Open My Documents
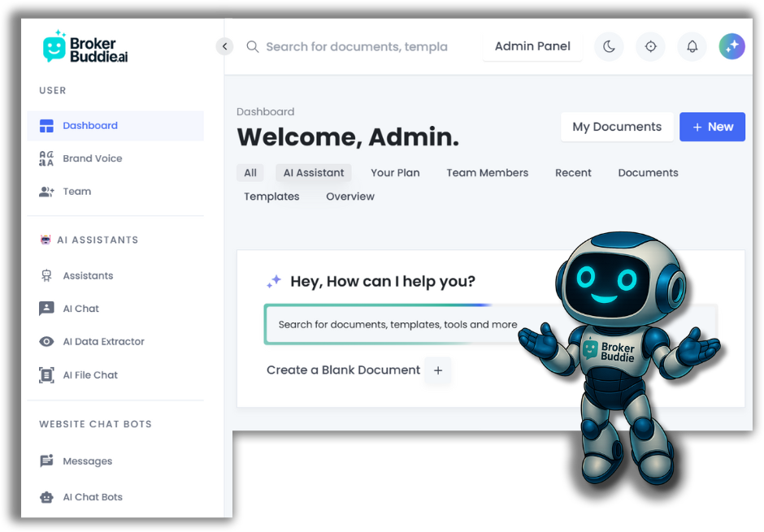The width and height of the screenshot is (764, 532). (617, 127)
